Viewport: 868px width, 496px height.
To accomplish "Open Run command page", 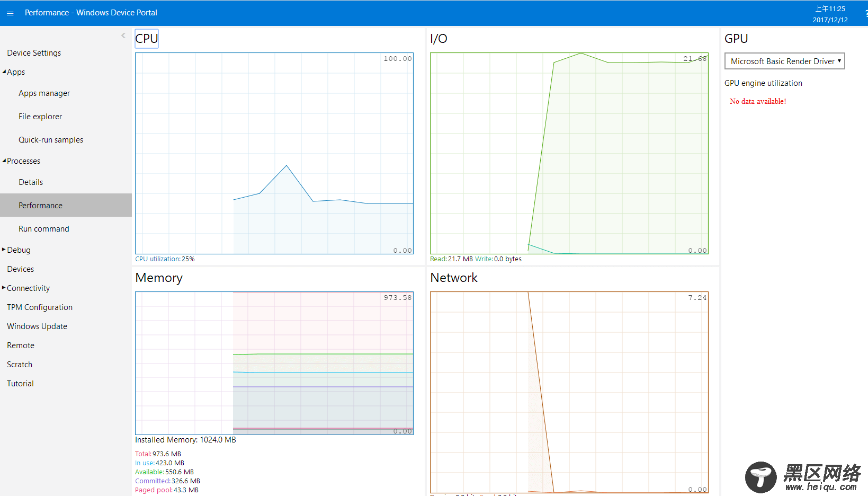I will coord(44,229).
